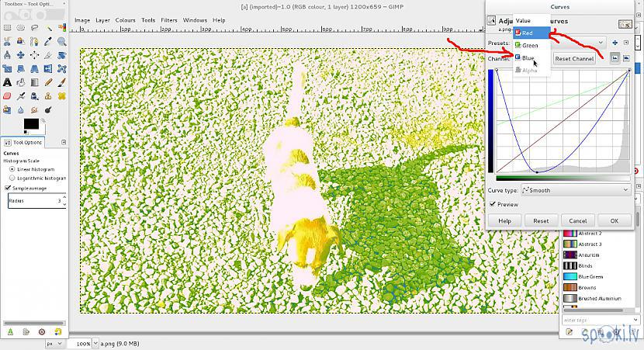
Task: Select the Bucket Fill tool
Action: point(21,82)
